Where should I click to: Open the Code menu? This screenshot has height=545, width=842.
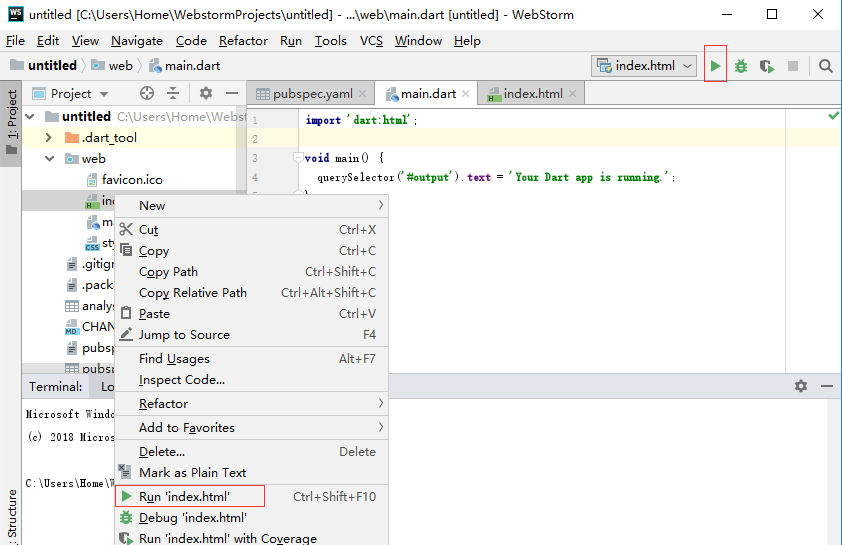pyautogui.click(x=191, y=41)
